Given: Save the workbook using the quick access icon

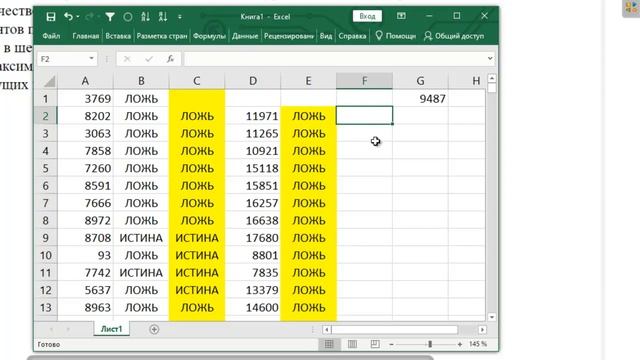Looking at the screenshot, I should click(x=51, y=17).
